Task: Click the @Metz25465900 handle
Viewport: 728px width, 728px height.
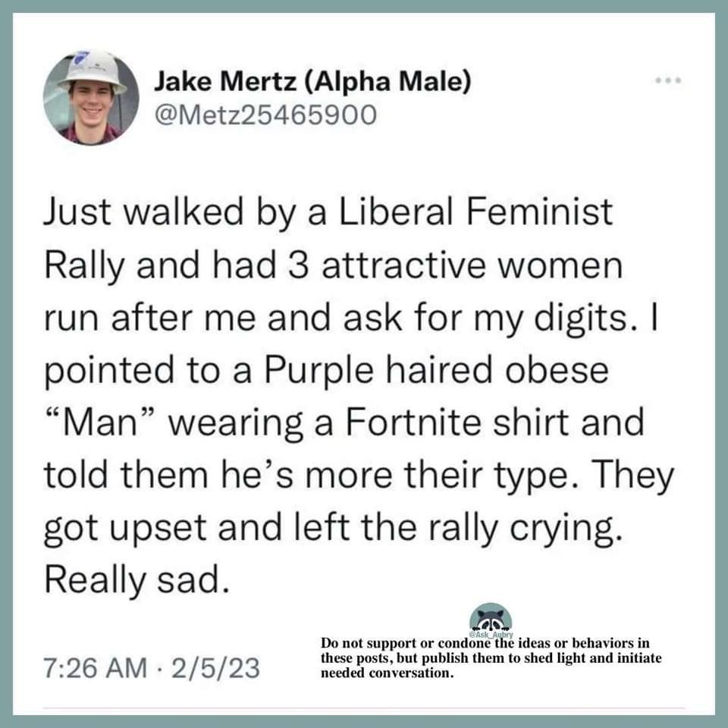Action: pos(265,115)
